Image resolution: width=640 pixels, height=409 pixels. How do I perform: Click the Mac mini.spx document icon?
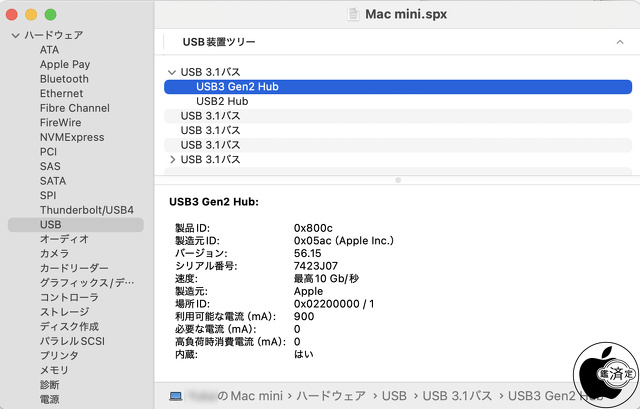point(353,14)
